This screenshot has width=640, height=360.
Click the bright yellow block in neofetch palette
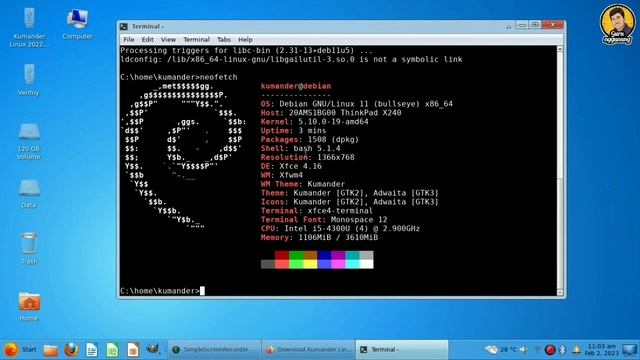[x=310, y=264]
